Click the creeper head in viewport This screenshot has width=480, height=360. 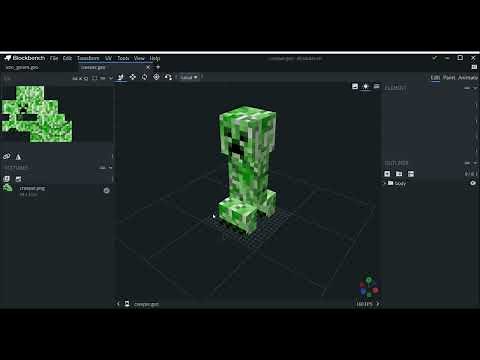(248, 132)
